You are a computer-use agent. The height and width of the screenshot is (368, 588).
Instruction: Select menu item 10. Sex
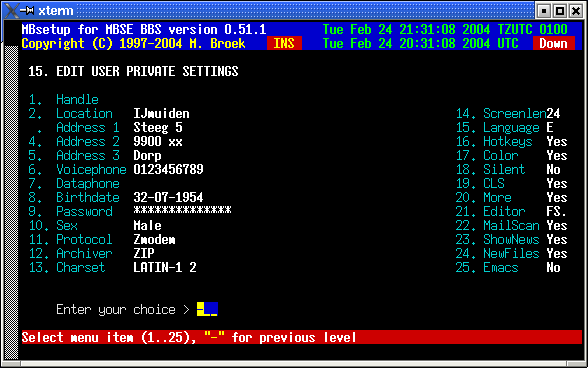coord(53,225)
